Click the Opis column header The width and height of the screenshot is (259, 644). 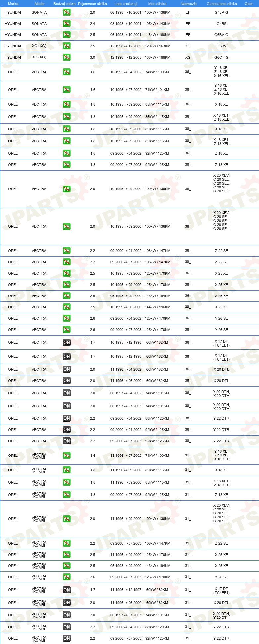(x=248, y=4)
